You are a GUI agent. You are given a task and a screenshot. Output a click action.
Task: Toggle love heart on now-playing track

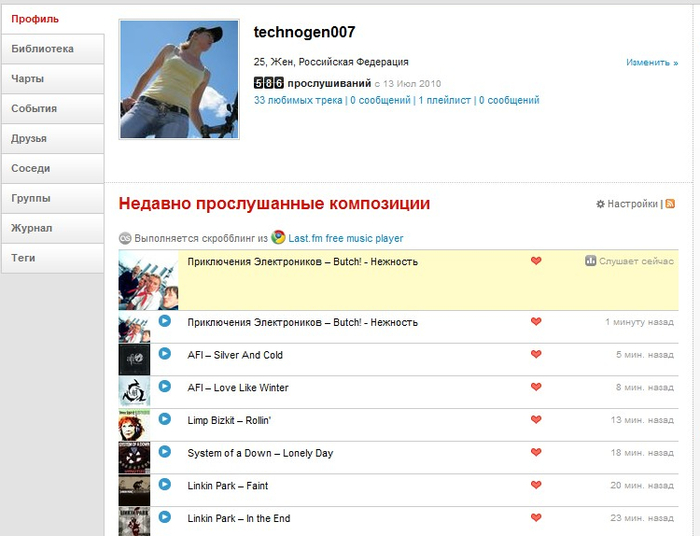(x=536, y=261)
